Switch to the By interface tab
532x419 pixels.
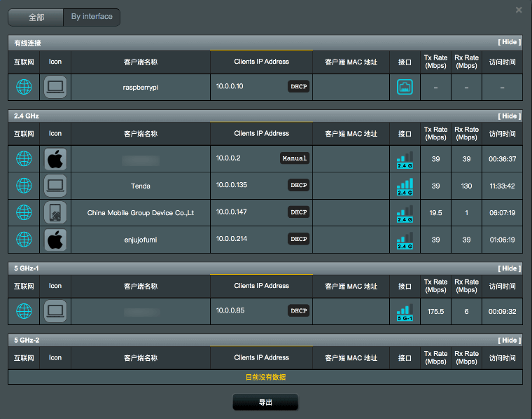92,17
